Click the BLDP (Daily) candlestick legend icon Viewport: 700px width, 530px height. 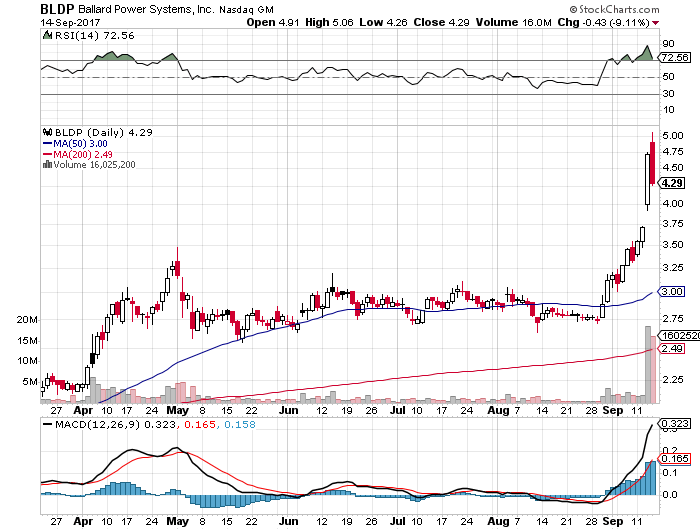pyautogui.click(x=45, y=131)
